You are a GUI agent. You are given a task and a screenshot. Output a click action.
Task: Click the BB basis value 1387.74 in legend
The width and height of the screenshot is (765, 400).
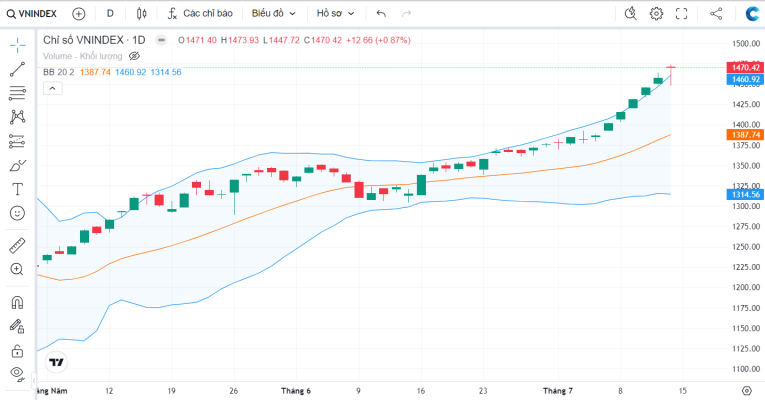point(95,72)
